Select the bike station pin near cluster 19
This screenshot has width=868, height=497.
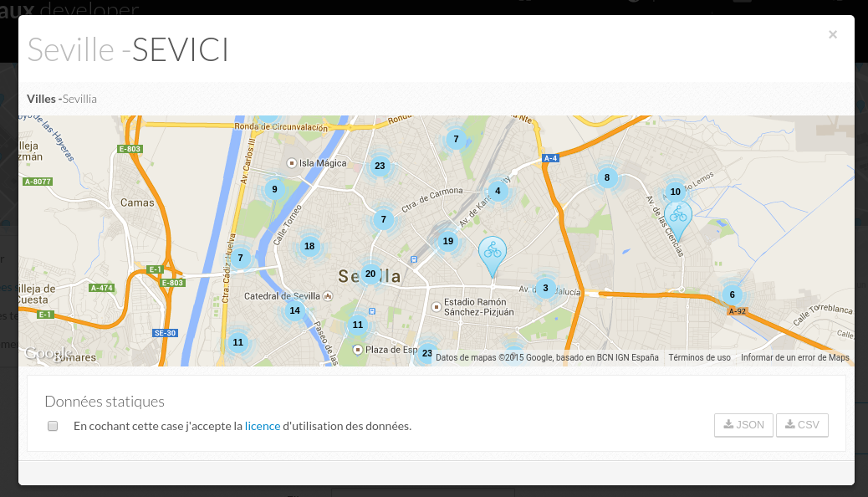(x=493, y=257)
